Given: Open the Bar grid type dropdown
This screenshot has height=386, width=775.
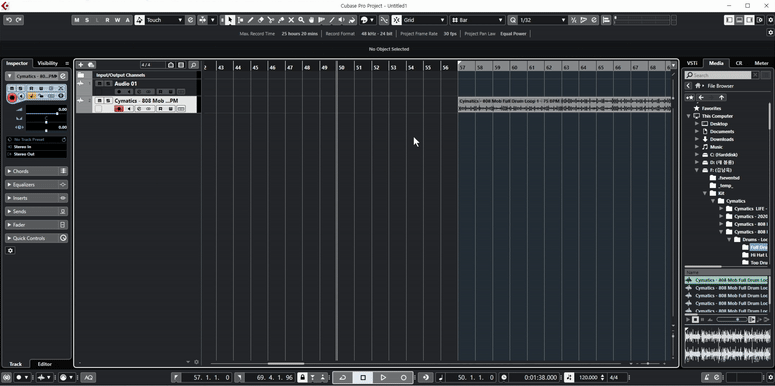Looking at the screenshot, I should (x=477, y=20).
